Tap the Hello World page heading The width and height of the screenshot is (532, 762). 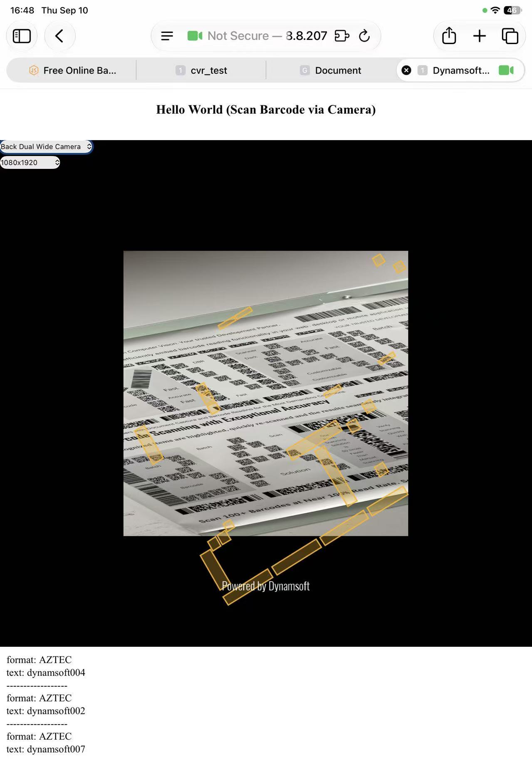[266, 109]
